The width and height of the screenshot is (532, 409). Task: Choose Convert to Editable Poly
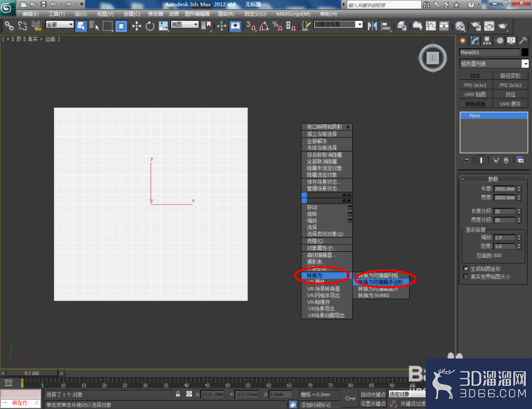coord(381,282)
